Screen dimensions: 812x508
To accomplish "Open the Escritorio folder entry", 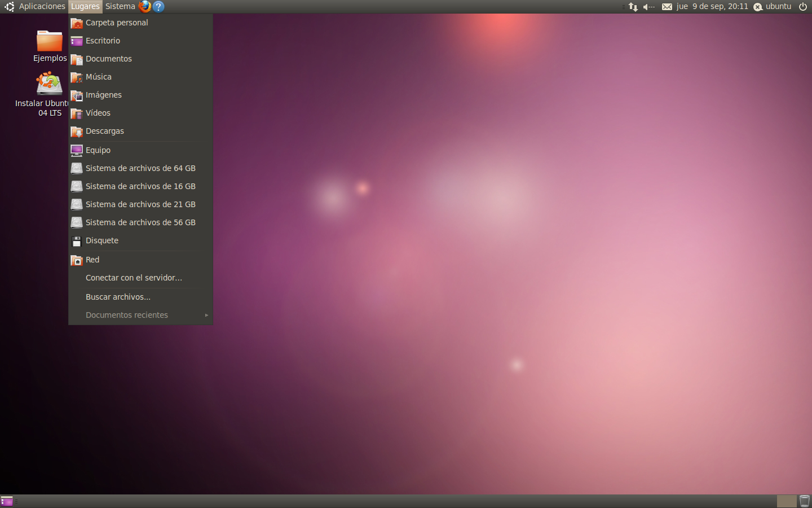I will tap(140, 41).
